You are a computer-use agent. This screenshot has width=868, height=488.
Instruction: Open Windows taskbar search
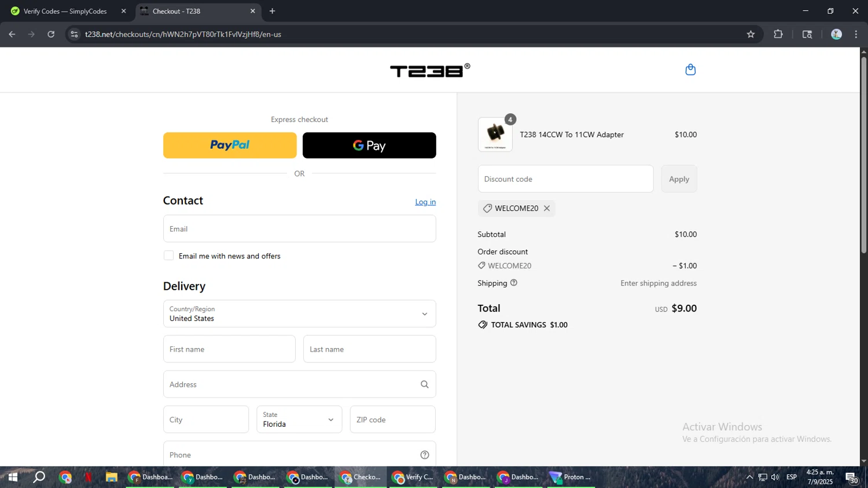[39, 477]
